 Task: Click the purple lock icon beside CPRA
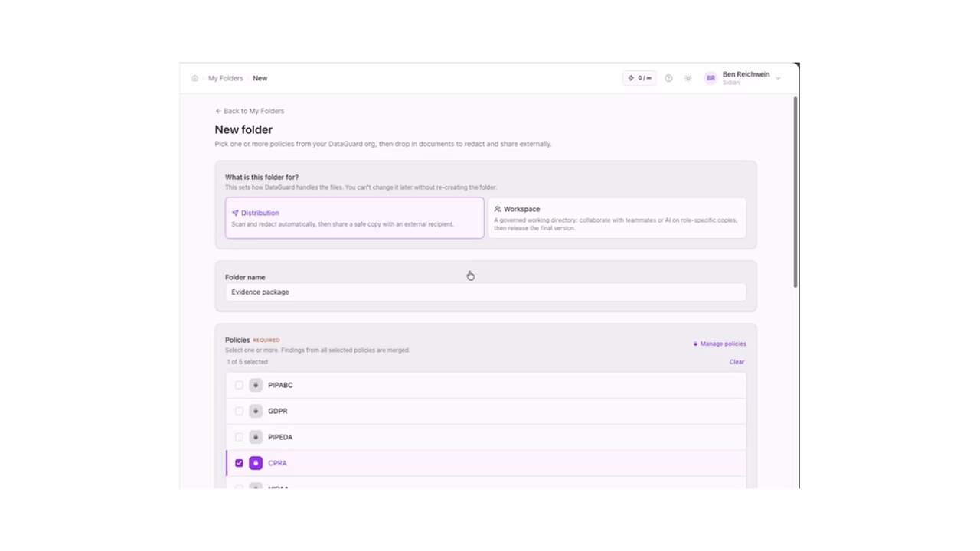tap(256, 463)
